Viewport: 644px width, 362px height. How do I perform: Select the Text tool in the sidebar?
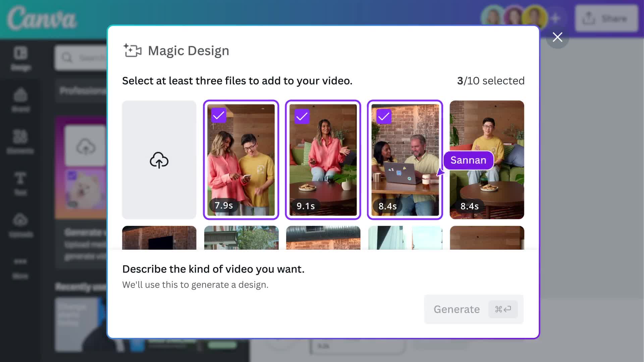click(20, 183)
